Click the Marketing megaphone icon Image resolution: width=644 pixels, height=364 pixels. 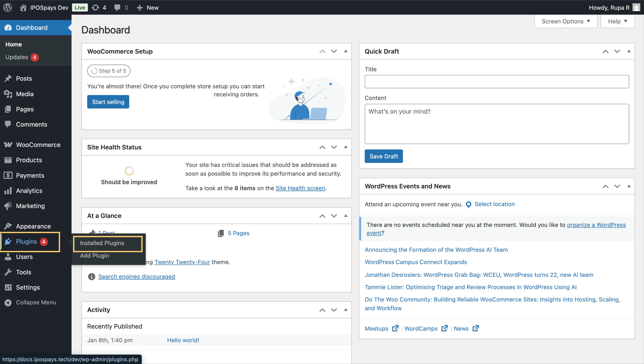8,206
